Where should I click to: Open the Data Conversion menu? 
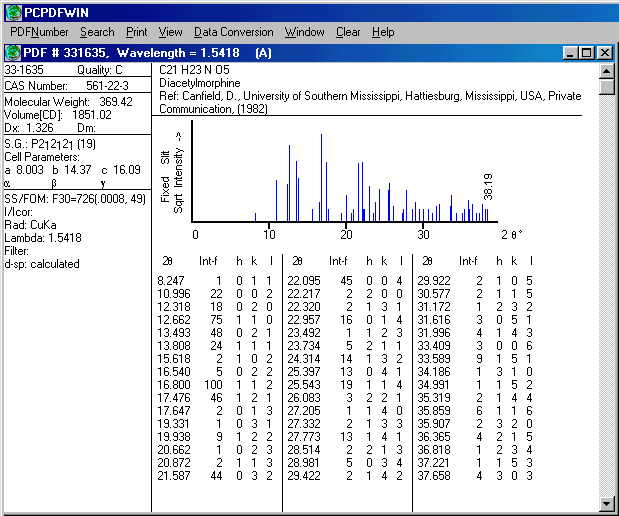tap(233, 32)
